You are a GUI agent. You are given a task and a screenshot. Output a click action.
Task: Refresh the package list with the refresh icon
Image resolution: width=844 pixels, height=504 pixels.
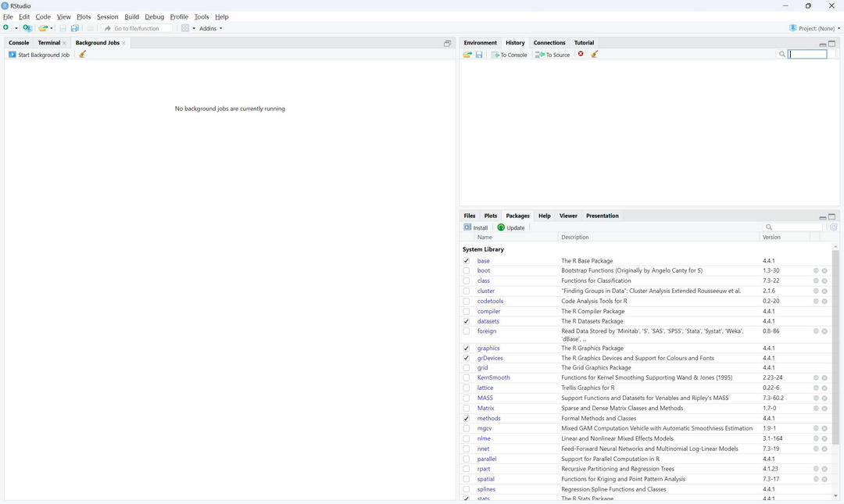[x=833, y=227]
